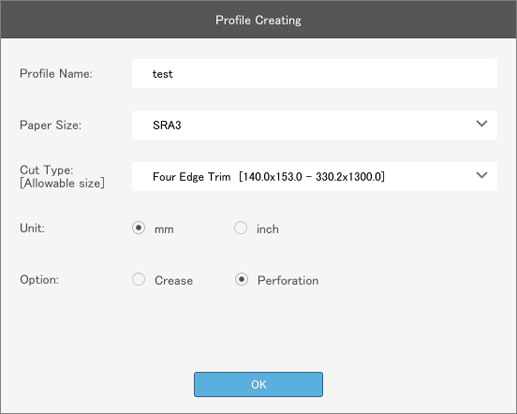
Task: Click the Paper Size chevron arrow
Action: [x=482, y=124]
